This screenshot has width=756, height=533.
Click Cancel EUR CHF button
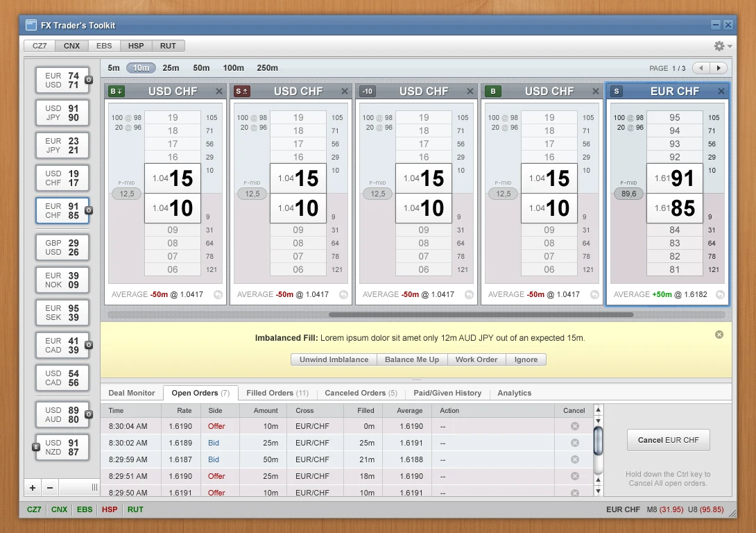click(668, 440)
